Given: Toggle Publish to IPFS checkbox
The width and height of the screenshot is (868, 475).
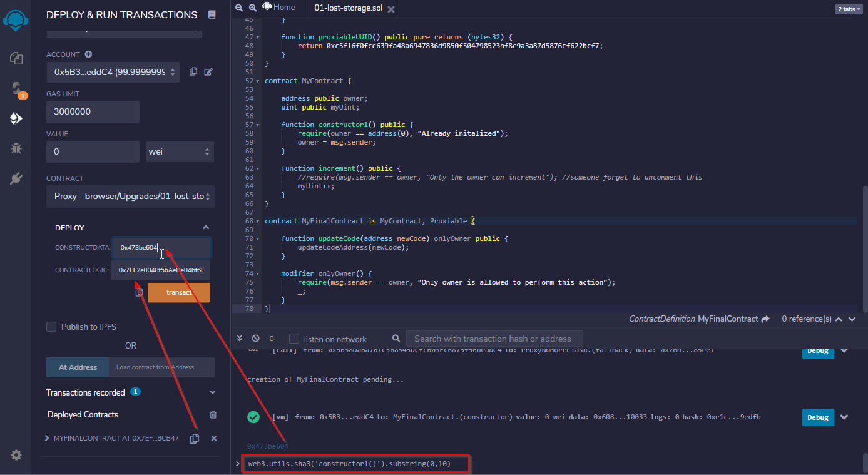Looking at the screenshot, I should 51,327.
